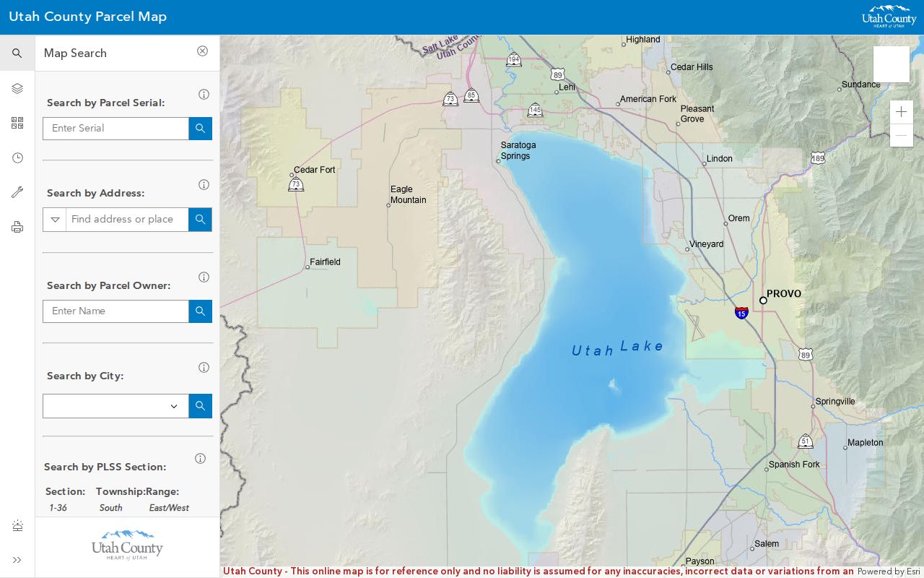Show info for Search by Address

pos(204,184)
